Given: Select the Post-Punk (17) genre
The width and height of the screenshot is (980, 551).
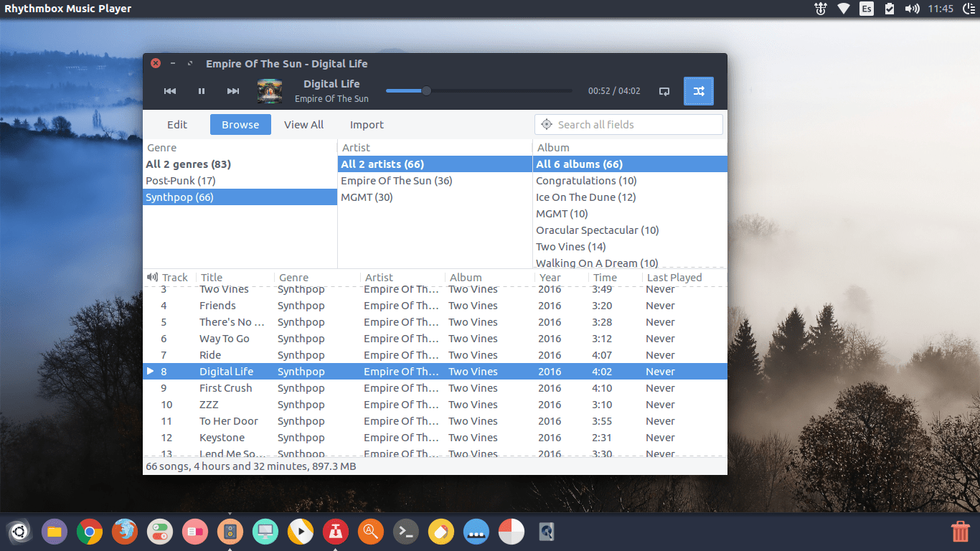Looking at the screenshot, I should pyautogui.click(x=240, y=181).
